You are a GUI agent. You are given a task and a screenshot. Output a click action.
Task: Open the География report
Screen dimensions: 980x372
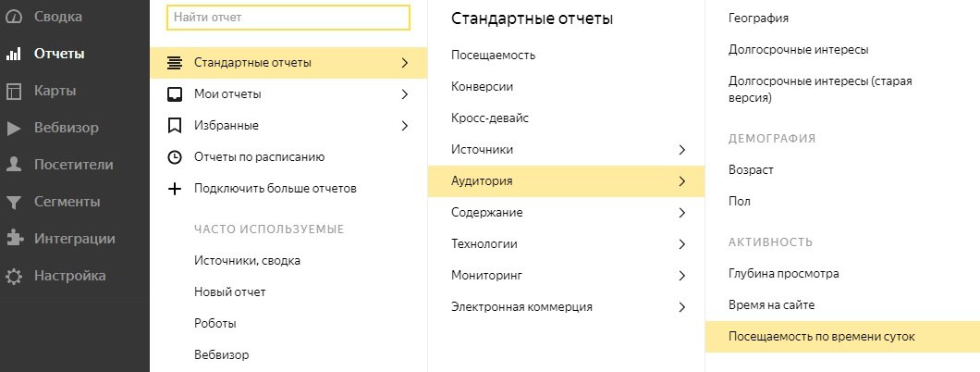pos(758,19)
